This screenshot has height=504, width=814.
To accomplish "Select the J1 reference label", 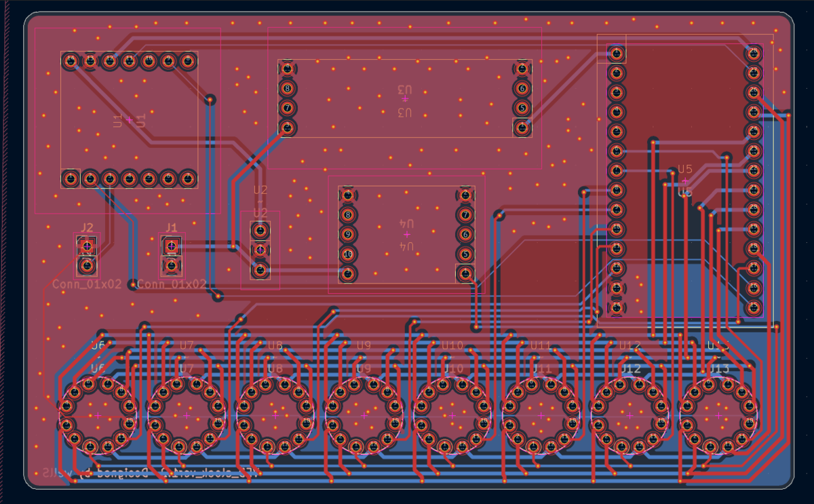I will point(171,227).
